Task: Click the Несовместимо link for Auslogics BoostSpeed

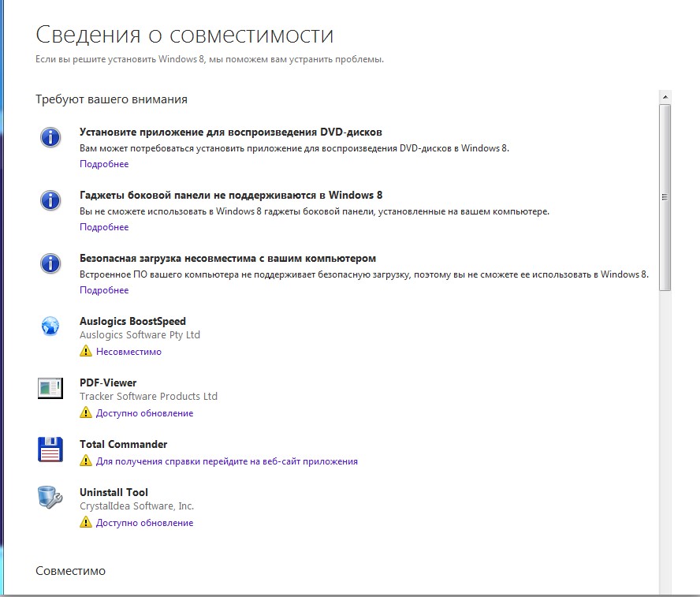Action: (128, 352)
